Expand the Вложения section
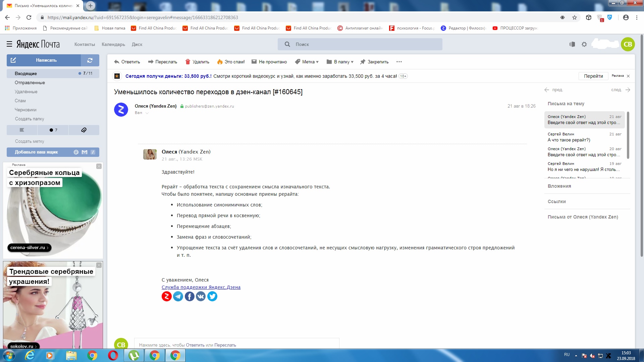 (x=559, y=186)
